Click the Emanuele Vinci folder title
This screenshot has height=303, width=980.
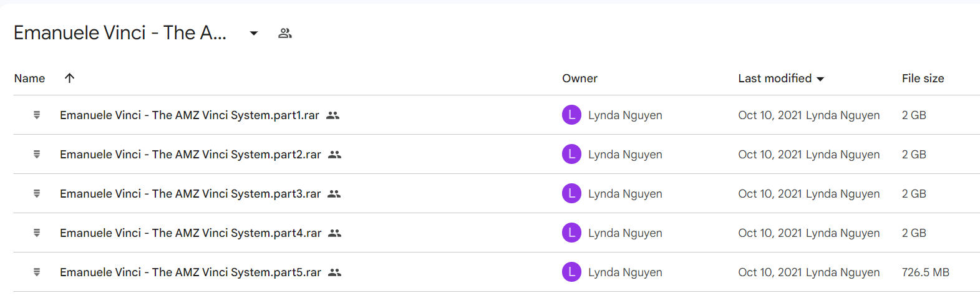click(x=120, y=32)
